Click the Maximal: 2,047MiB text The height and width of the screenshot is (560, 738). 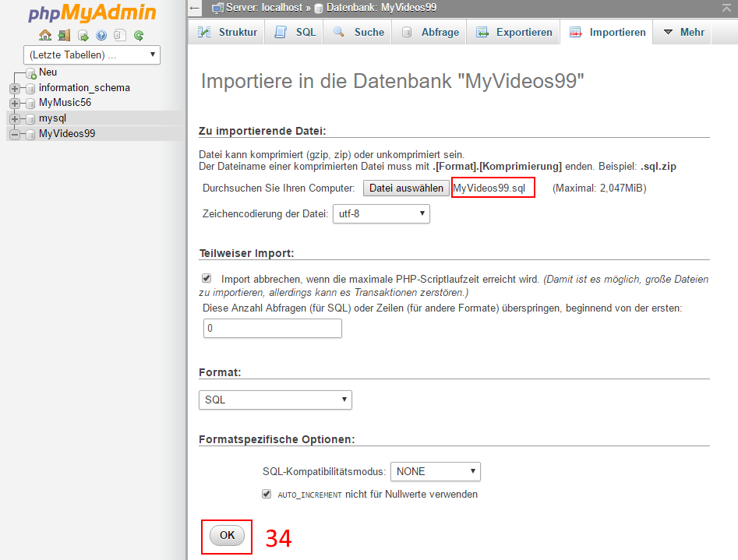(599, 188)
